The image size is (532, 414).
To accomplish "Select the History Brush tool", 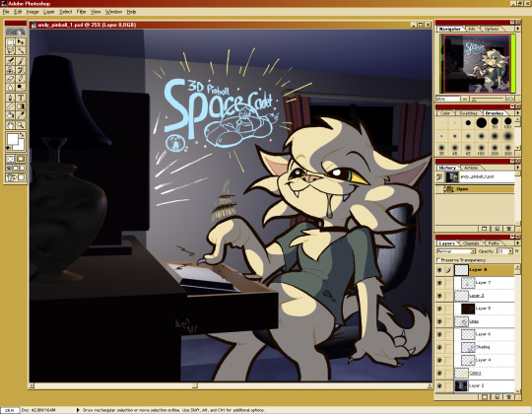I will [21, 70].
